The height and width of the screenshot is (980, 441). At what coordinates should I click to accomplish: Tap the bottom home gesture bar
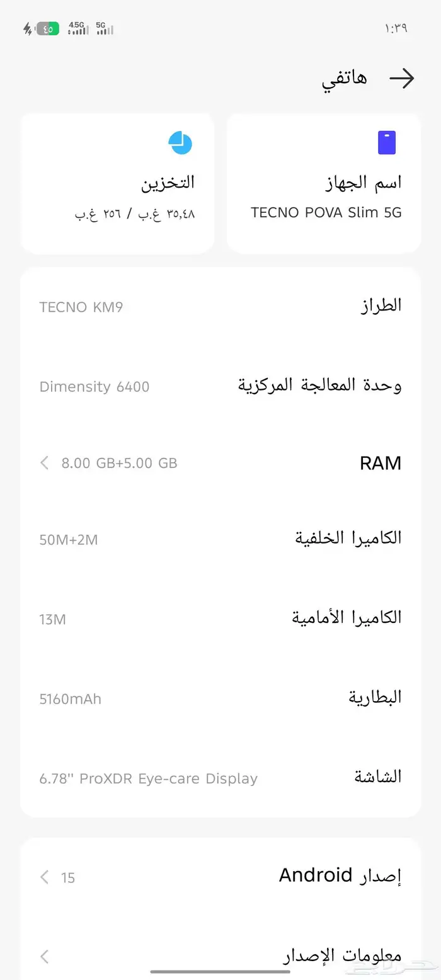click(220, 971)
